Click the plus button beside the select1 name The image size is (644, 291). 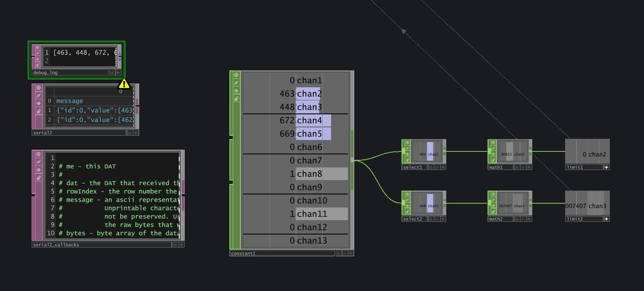443,167
